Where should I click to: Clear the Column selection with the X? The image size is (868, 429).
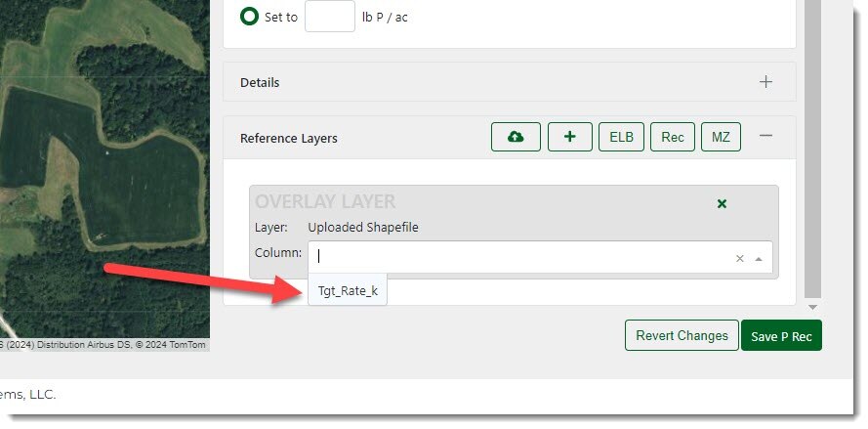(739, 259)
